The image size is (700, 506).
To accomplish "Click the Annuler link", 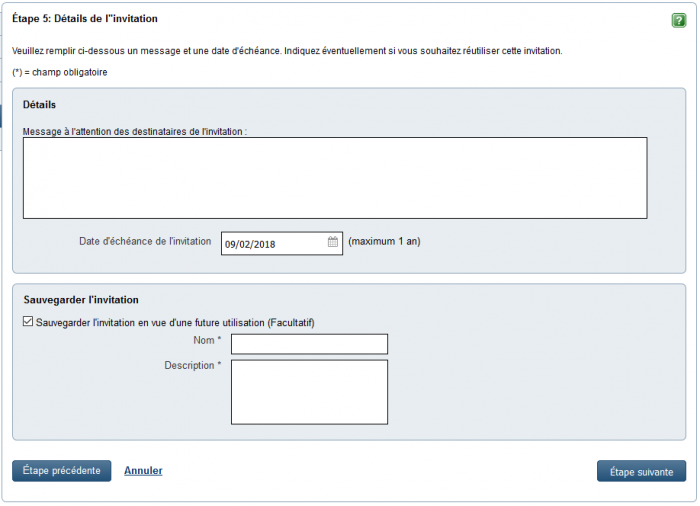I will tap(143, 471).
